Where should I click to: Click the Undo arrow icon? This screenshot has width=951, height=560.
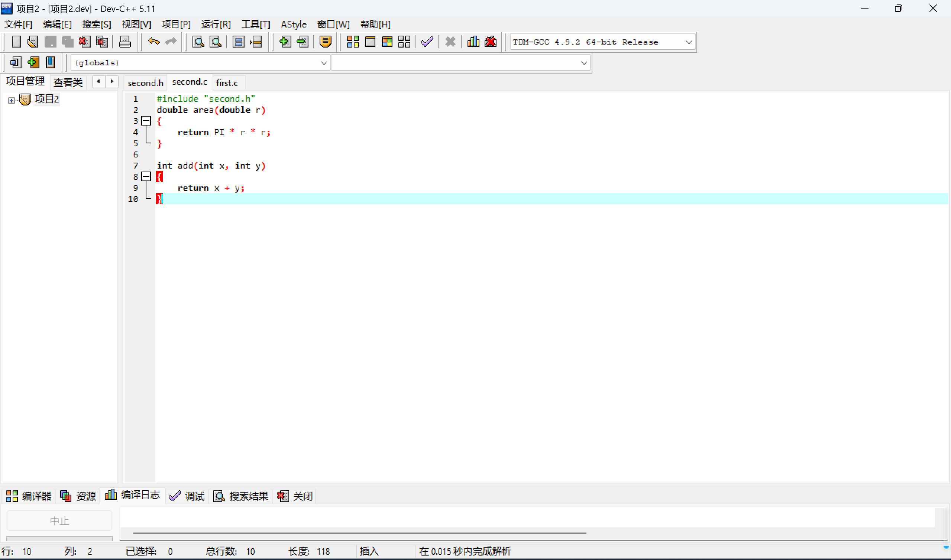153,42
